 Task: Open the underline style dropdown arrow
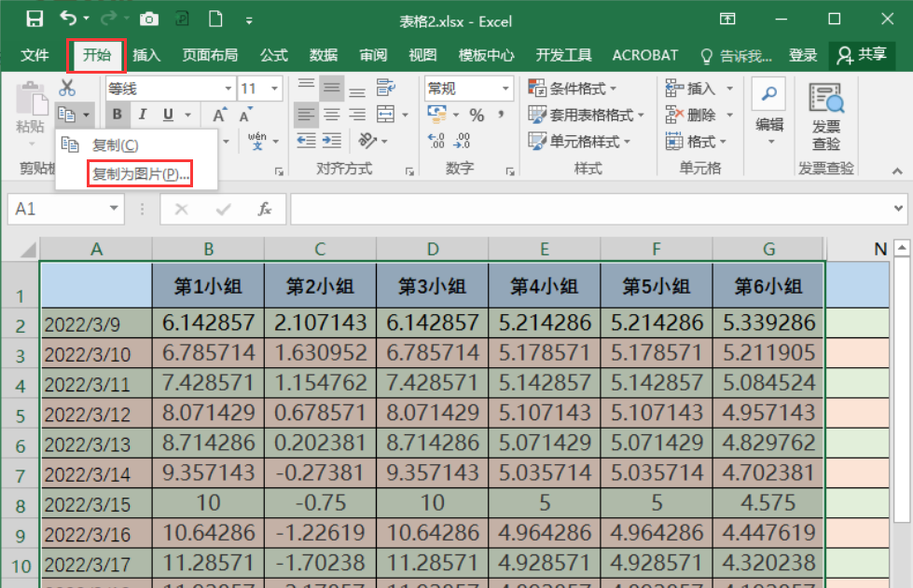tap(188, 116)
